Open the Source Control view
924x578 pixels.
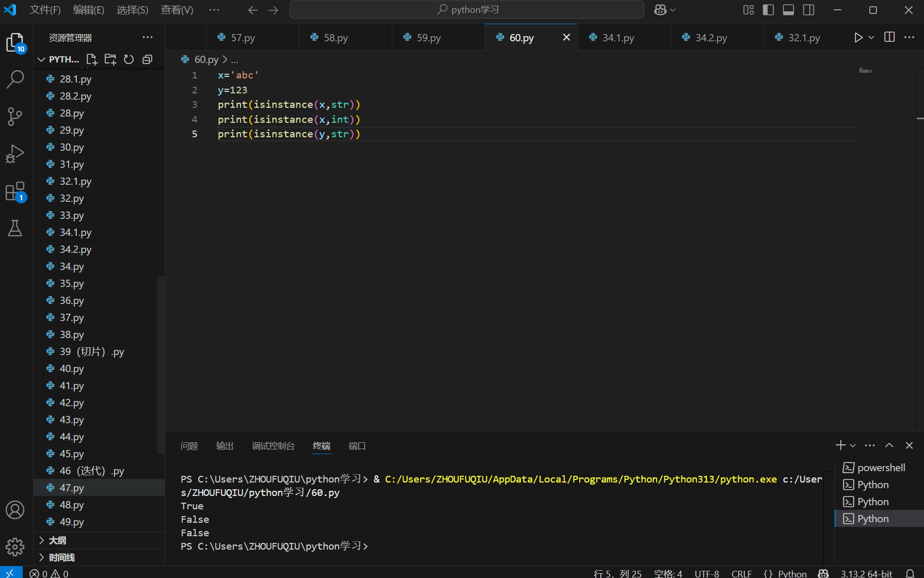click(15, 116)
